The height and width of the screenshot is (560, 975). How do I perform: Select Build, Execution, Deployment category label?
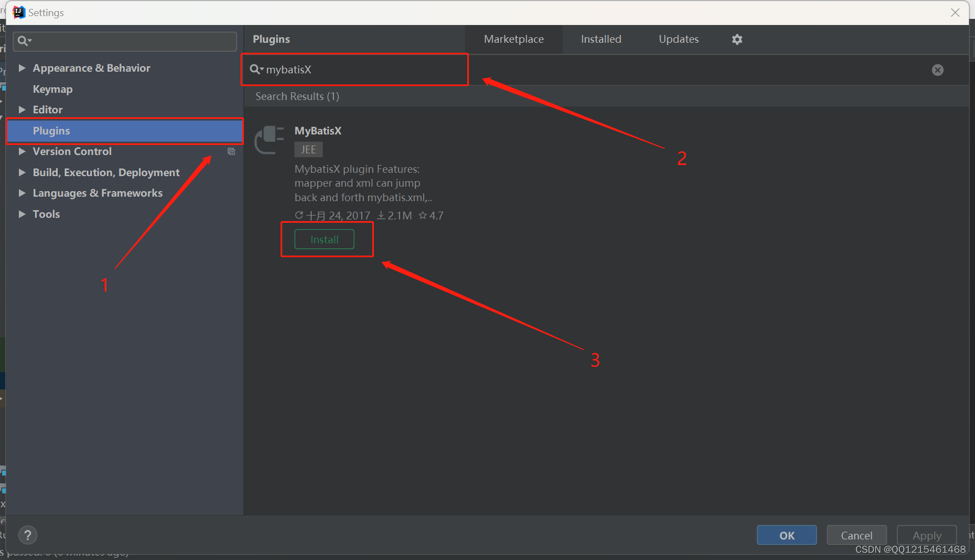tap(106, 172)
